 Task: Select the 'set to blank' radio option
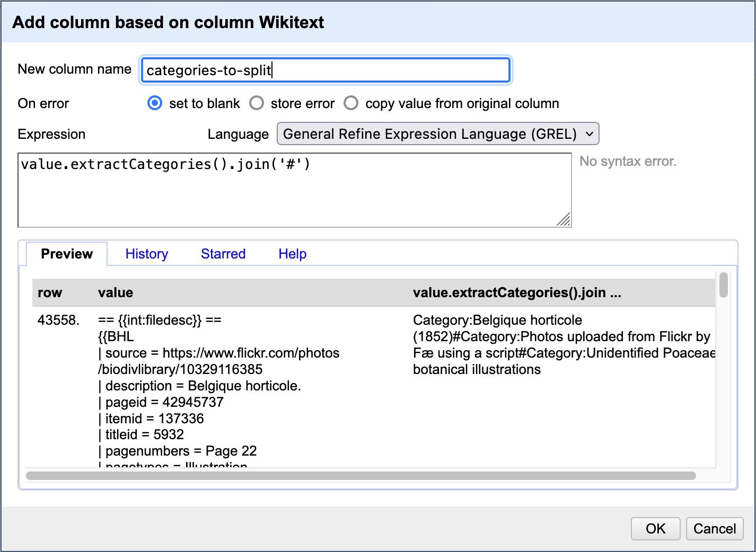tap(155, 103)
